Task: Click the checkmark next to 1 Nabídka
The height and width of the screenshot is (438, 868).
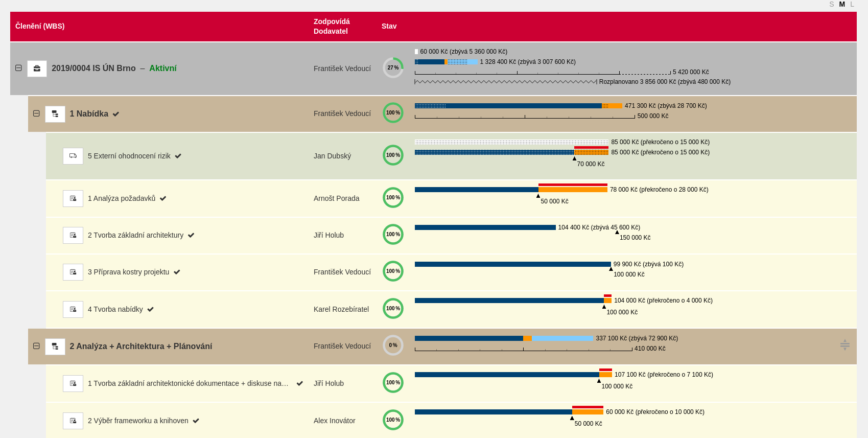Action: pyautogui.click(x=116, y=114)
